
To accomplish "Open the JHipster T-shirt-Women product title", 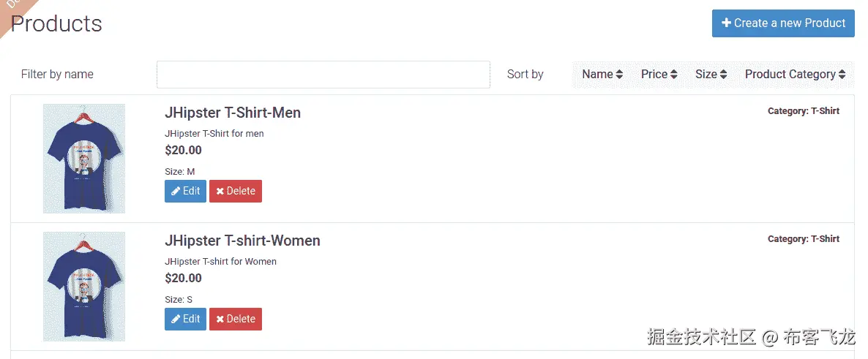I will (x=242, y=241).
